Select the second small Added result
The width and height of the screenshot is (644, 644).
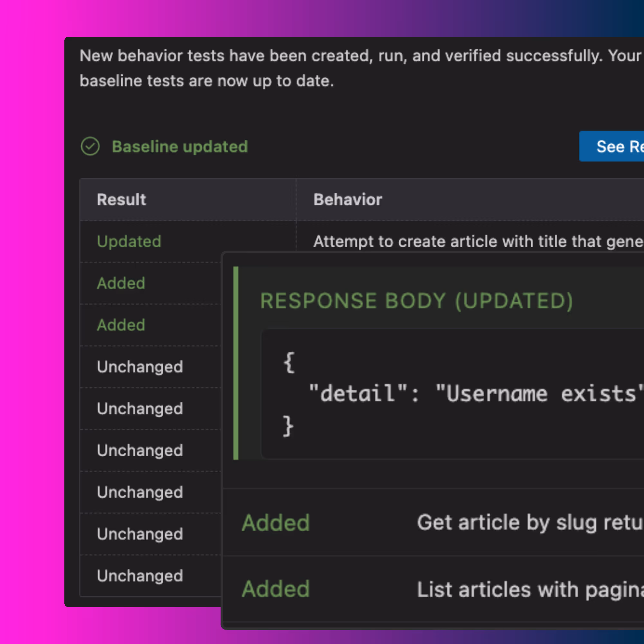point(121,325)
